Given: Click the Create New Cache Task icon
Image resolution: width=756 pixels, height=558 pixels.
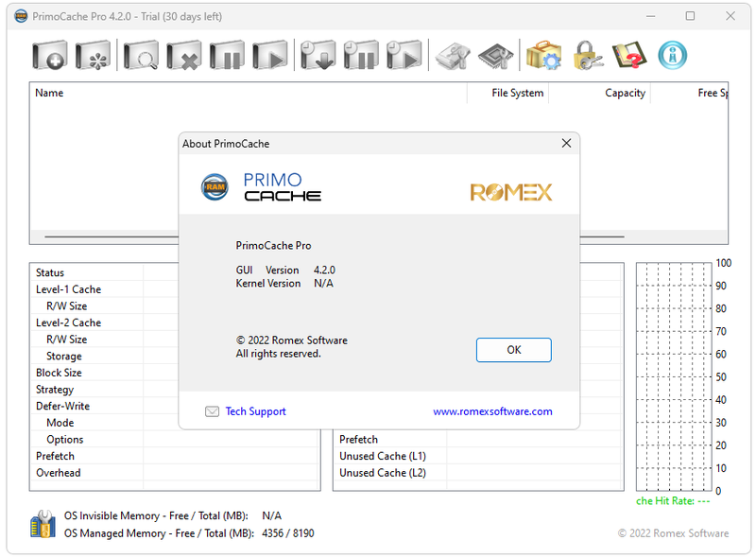Looking at the screenshot, I should coord(49,55).
